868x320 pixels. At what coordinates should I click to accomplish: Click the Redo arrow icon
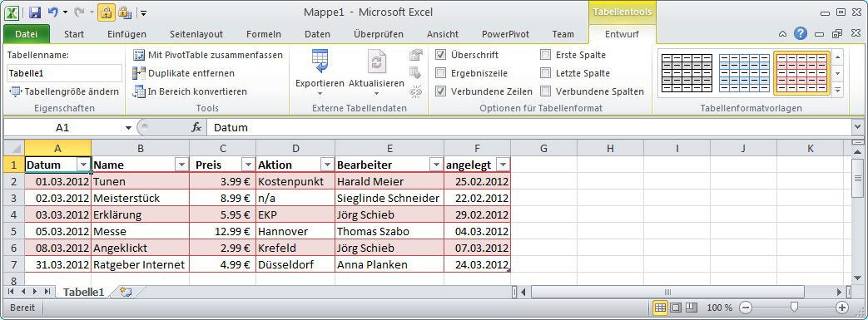tap(79, 12)
